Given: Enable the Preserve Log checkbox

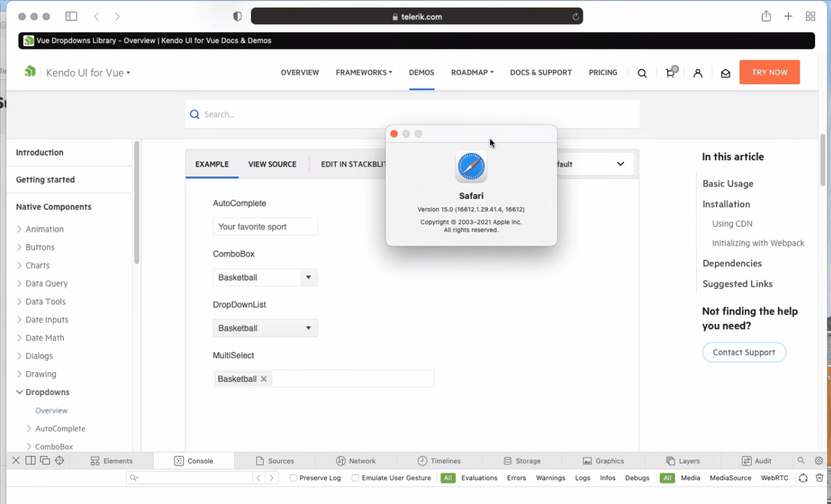Looking at the screenshot, I should (293, 478).
